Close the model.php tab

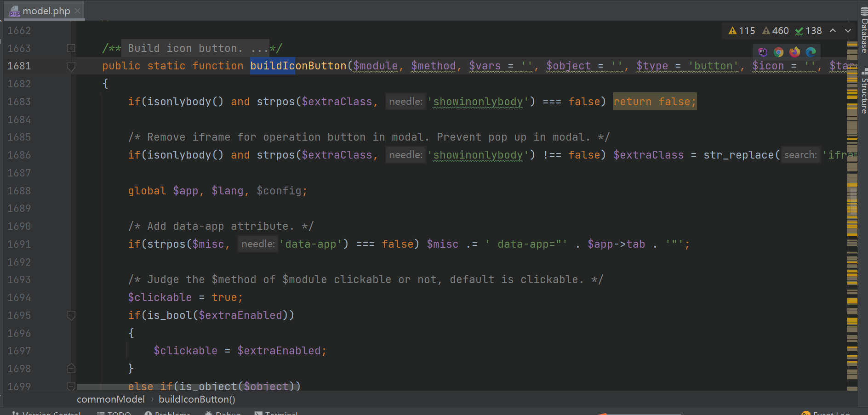tap(77, 11)
